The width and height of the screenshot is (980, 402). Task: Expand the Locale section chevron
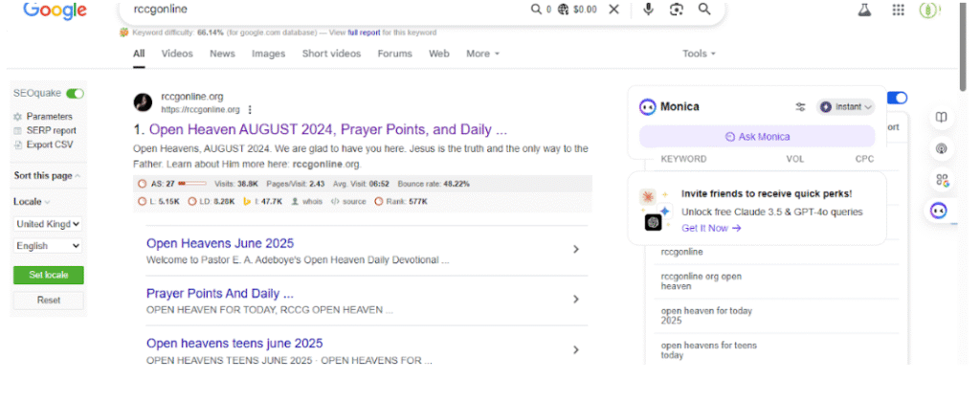48,202
